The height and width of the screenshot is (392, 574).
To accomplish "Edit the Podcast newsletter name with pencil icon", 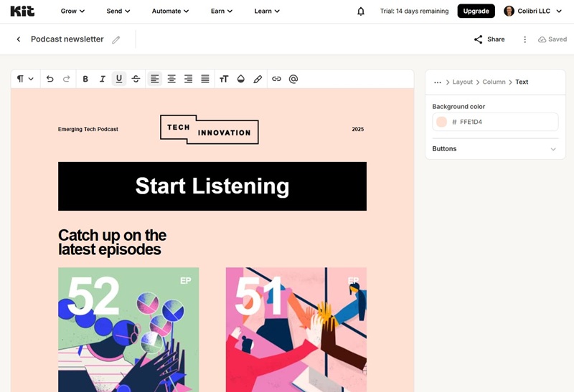I will coord(116,39).
